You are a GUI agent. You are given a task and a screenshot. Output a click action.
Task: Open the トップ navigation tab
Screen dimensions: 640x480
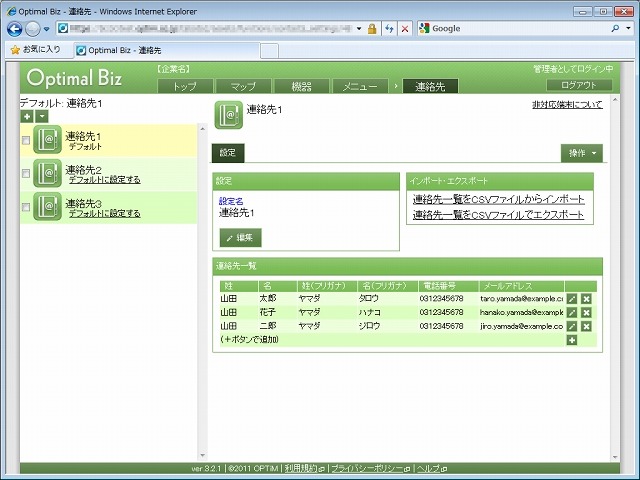(185, 86)
